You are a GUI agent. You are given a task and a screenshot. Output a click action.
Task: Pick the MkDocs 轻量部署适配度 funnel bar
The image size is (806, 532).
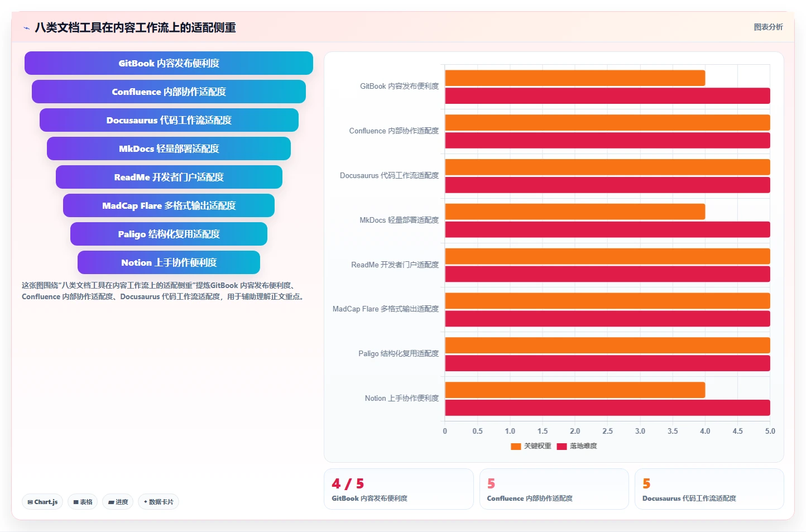point(169,148)
